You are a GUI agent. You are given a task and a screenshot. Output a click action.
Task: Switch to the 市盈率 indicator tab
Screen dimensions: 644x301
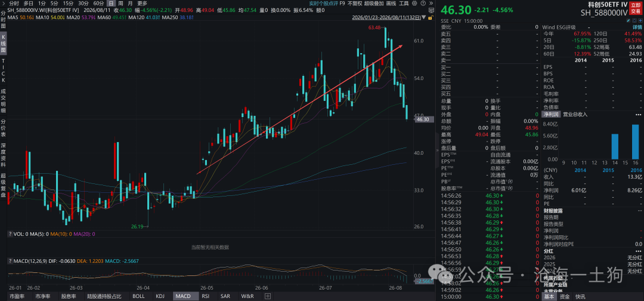click(17, 296)
